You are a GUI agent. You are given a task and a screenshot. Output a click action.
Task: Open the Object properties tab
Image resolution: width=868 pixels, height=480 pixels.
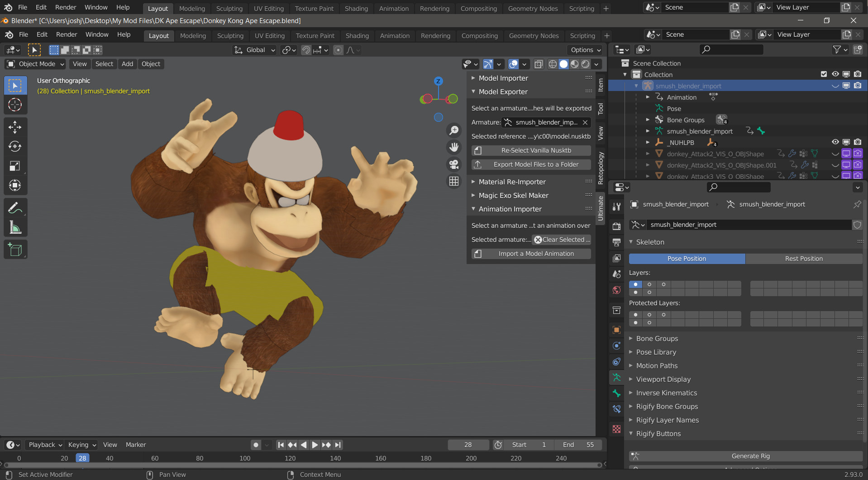click(616, 330)
